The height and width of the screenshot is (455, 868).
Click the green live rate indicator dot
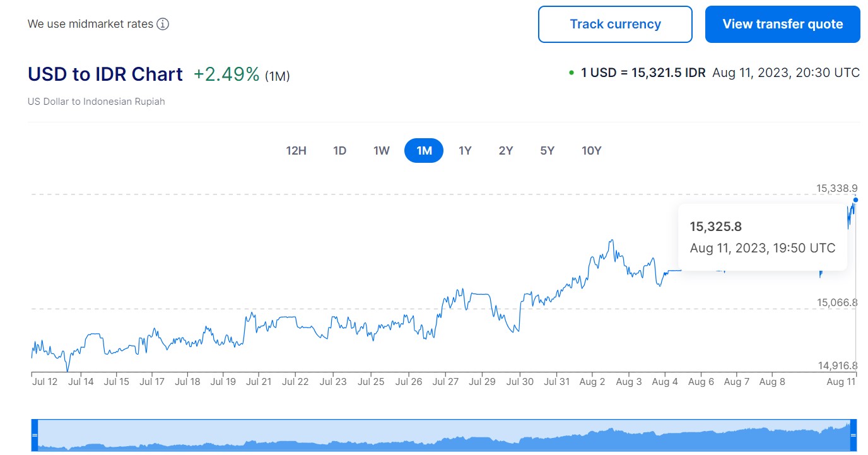pos(572,73)
